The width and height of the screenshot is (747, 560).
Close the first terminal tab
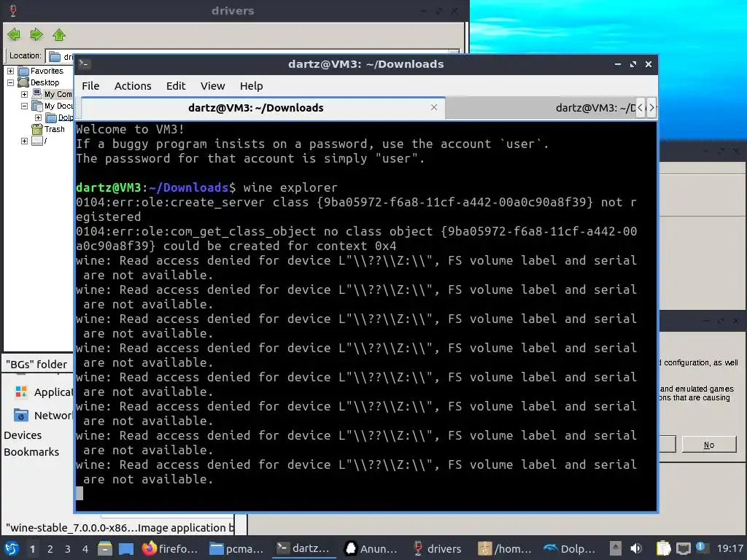(434, 107)
